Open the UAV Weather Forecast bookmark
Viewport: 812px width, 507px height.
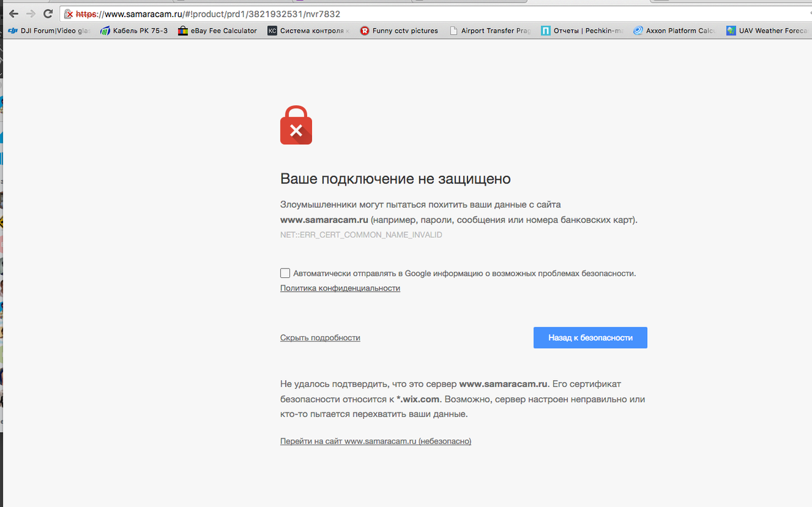[x=767, y=30]
